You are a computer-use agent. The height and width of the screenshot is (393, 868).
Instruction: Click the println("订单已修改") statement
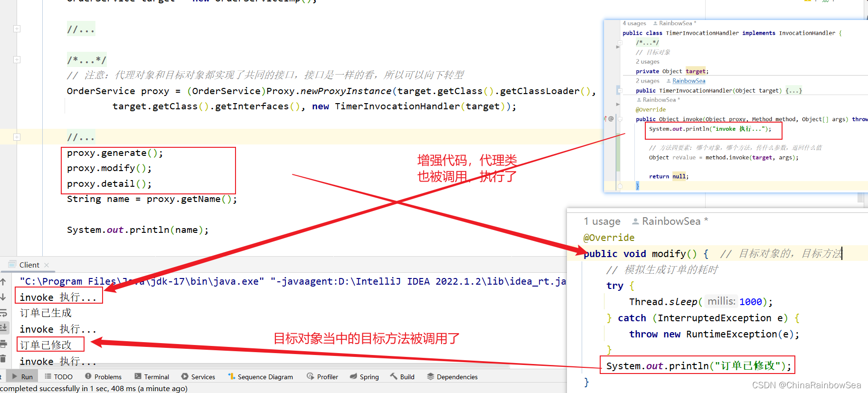pos(699,366)
